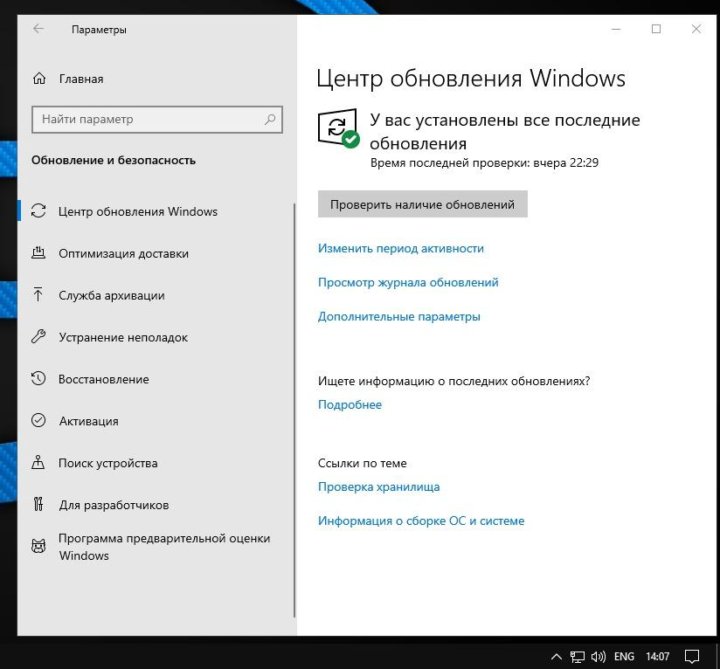Open Изменить период активности link
The image size is (720, 669).
click(400, 248)
